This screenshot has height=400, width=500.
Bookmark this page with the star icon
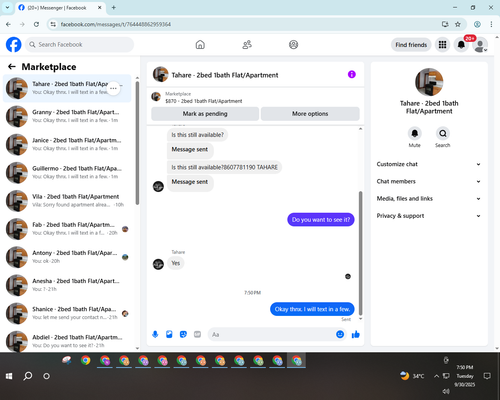click(x=458, y=24)
